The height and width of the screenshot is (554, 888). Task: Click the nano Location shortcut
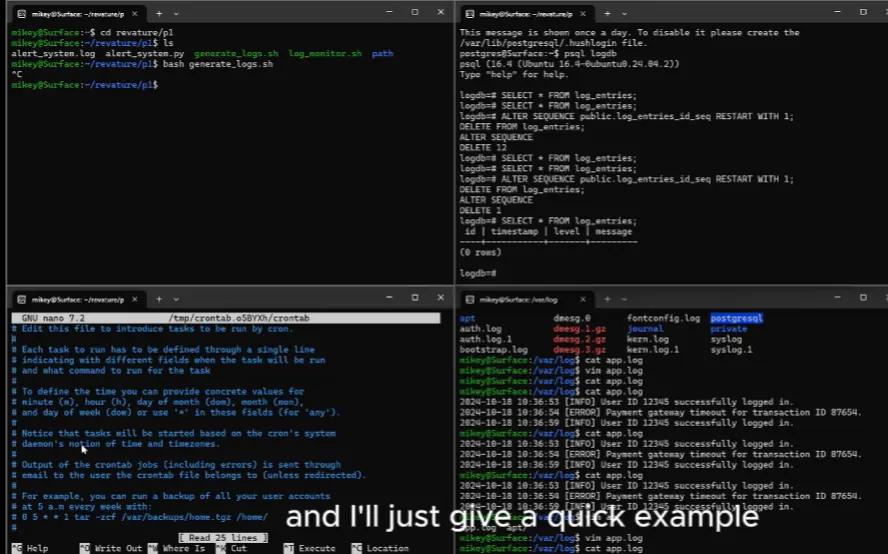(x=380, y=548)
